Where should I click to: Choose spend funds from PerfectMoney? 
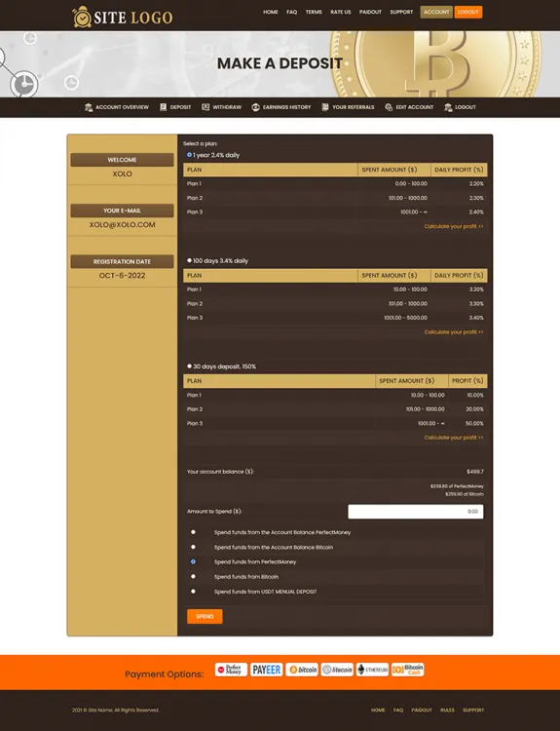click(x=193, y=561)
